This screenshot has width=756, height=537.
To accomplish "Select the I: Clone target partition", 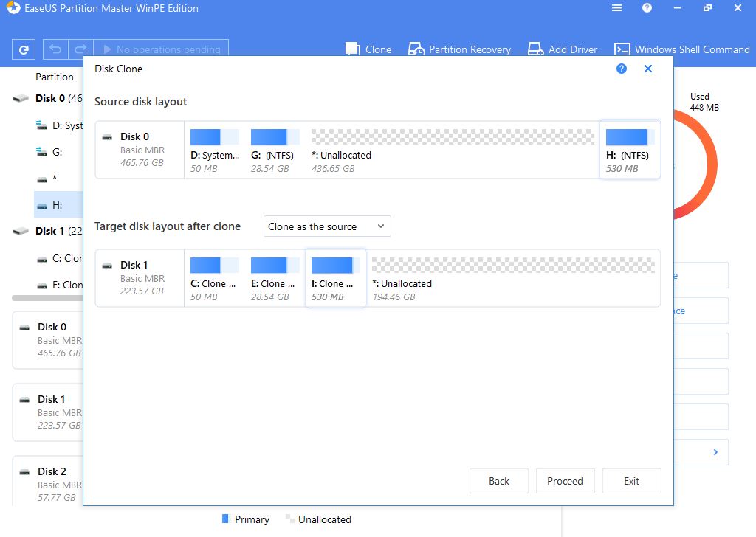I will tap(335, 278).
